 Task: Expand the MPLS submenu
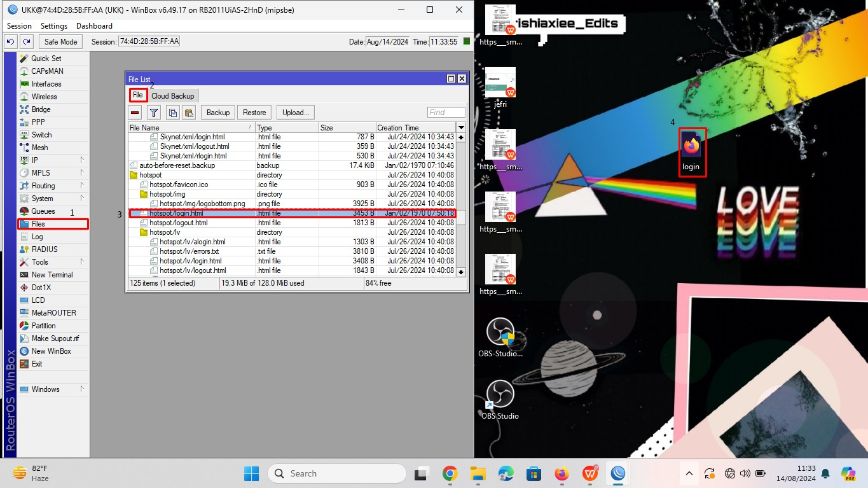point(82,173)
